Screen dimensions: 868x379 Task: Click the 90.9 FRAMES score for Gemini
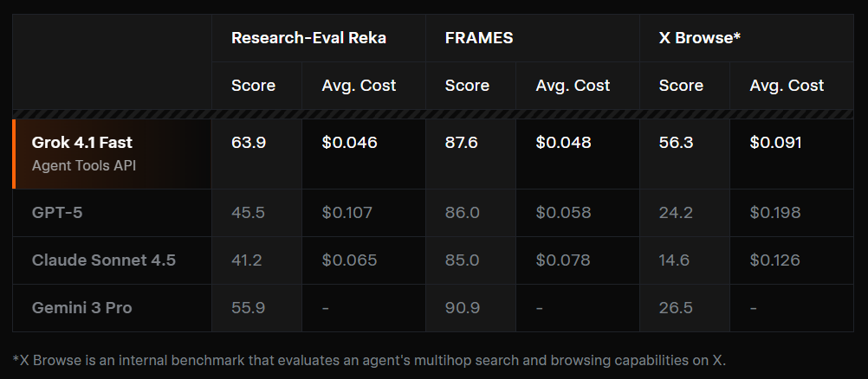coord(461,308)
